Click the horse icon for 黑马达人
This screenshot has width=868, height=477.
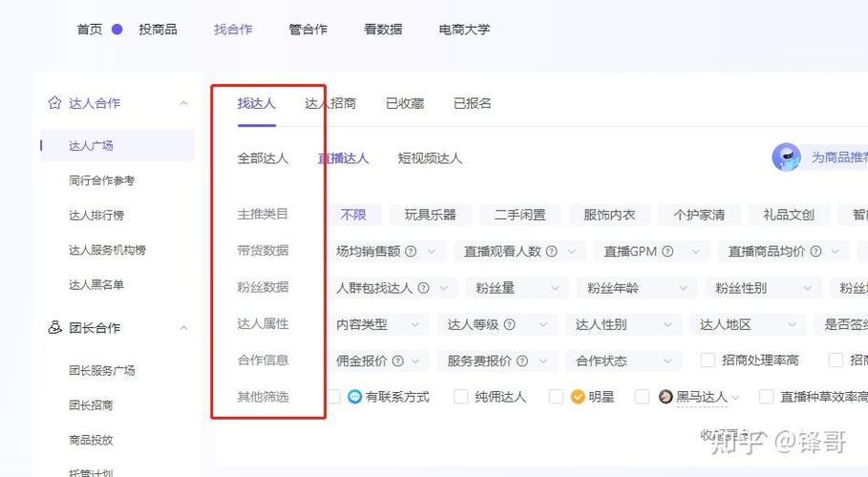[x=666, y=396]
